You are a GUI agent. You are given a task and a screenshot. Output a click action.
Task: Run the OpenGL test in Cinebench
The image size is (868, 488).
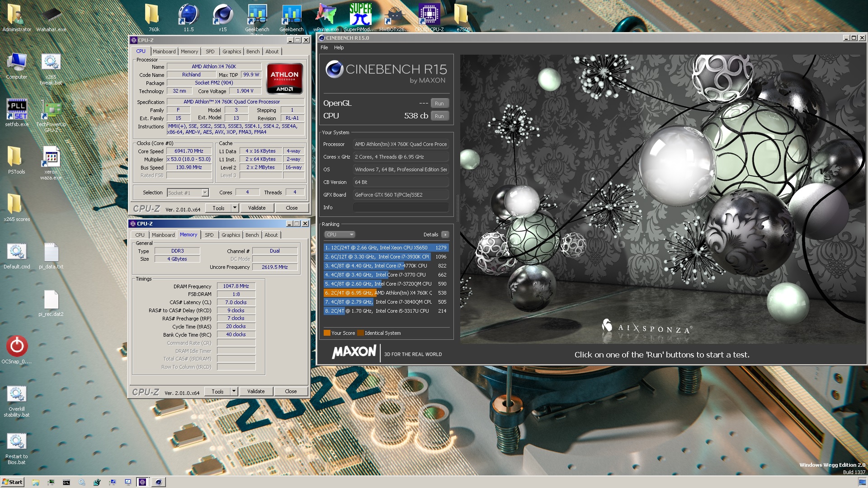point(439,103)
